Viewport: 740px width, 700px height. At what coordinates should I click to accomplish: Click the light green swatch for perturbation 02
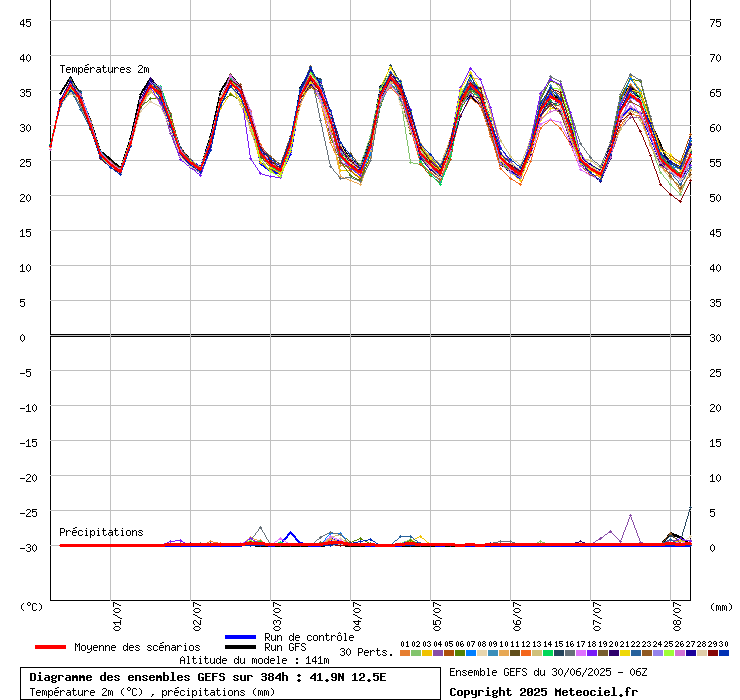click(x=416, y=653)
